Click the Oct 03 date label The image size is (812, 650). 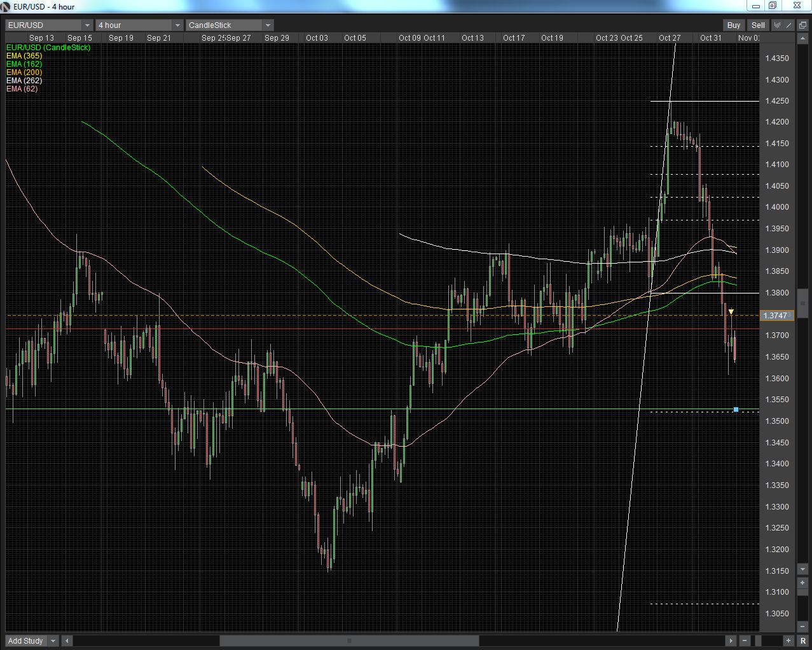tap(317, 38)
